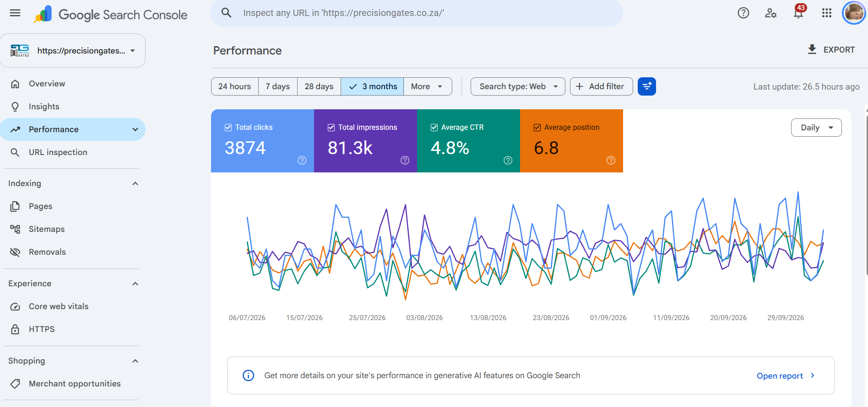868x407 pixels.
Task: Click the Average position help icon
Action: pyautogui.click(x=611, y=160)
